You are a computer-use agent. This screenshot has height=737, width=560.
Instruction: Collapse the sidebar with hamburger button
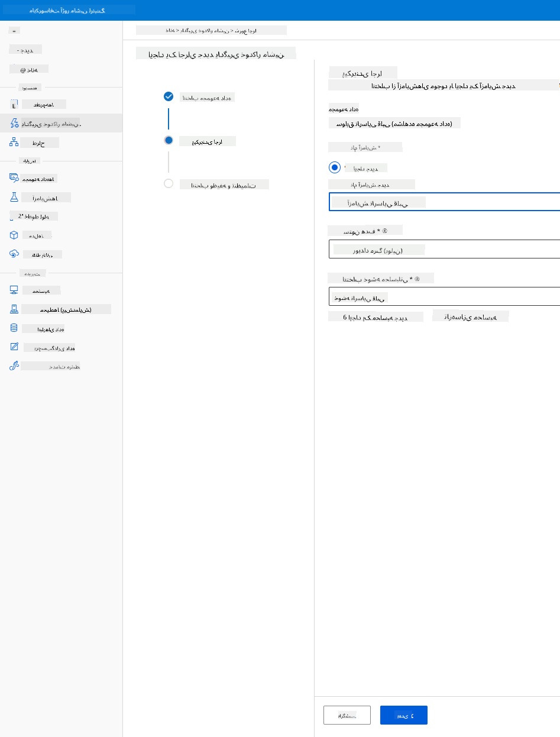15,30
